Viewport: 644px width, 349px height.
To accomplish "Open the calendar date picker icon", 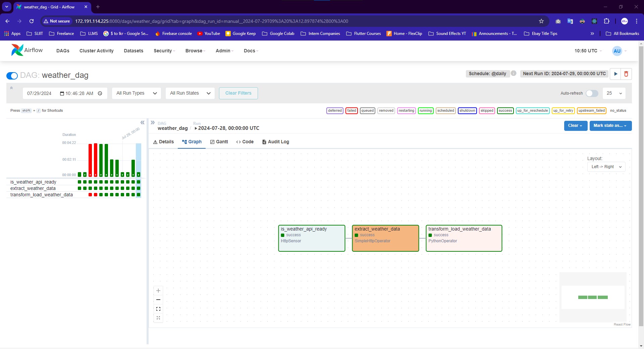I will coord(62,93).
